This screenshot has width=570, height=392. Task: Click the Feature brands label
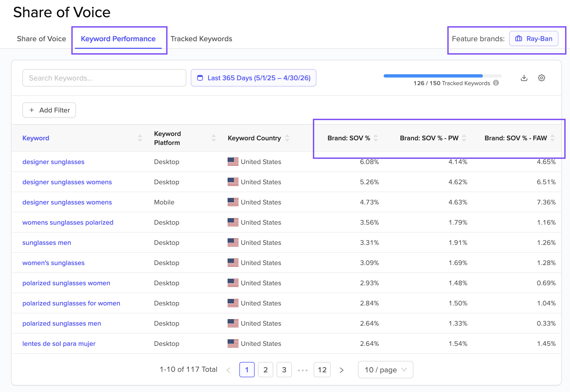click(x=478, y=39)
